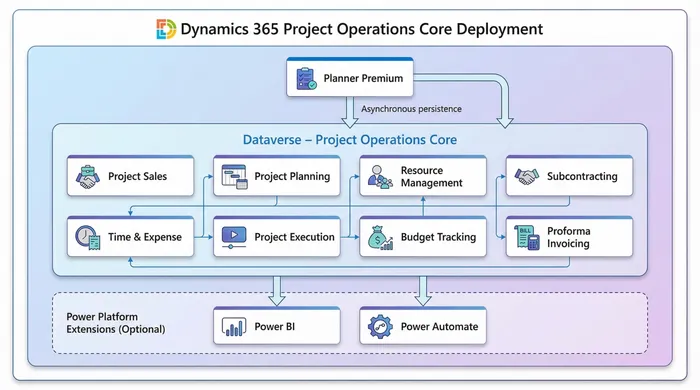
Task: Click the Project Planning Gantt chart icon
Action: [235, 177]
